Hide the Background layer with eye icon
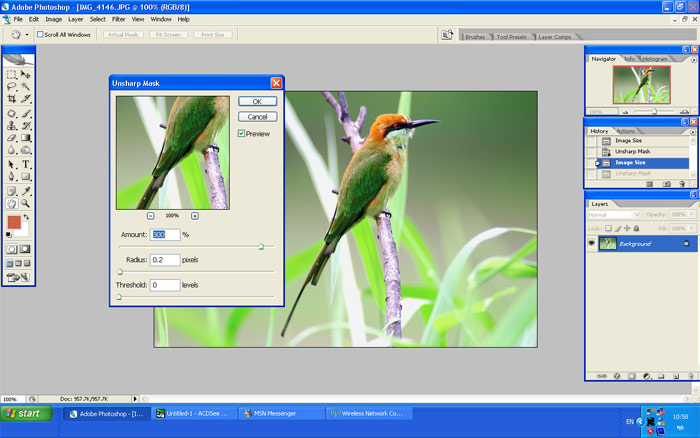Image resolution: width=700 pixels, height=438 pixels. click(592, 243)
